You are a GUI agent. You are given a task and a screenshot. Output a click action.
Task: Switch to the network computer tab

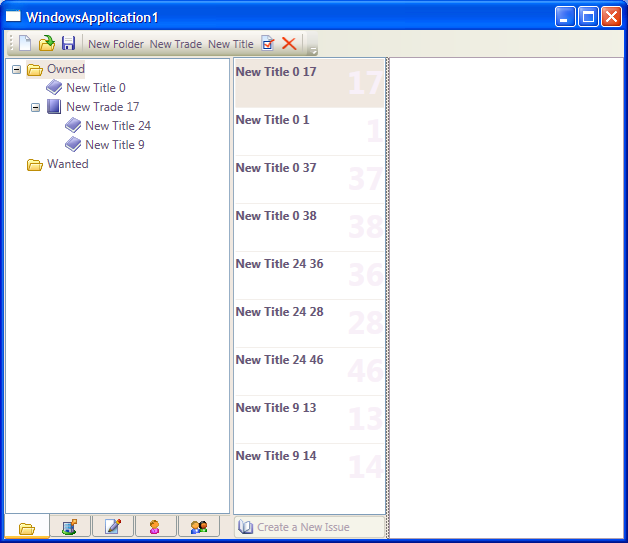[x=70, y=527]
